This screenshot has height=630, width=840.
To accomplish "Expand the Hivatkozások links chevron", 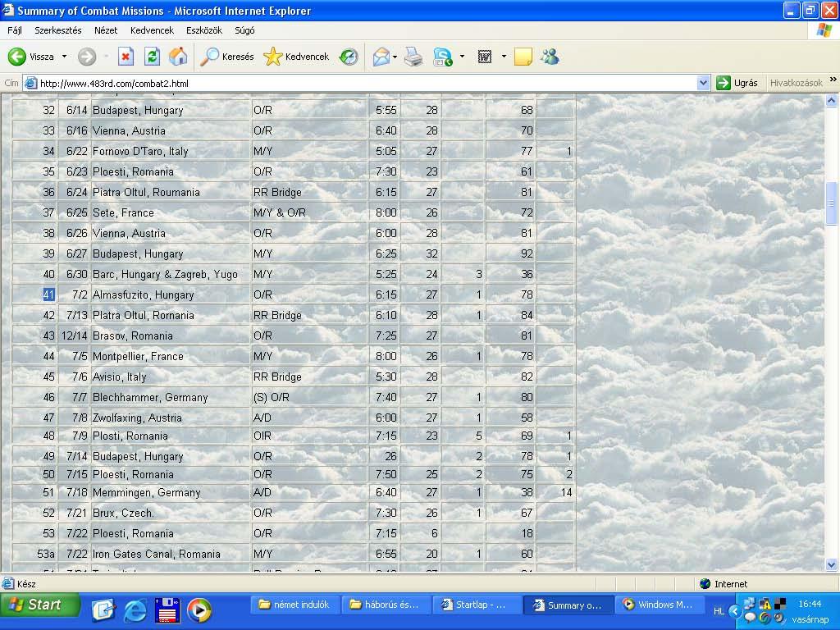I will [x=833, y=80].
